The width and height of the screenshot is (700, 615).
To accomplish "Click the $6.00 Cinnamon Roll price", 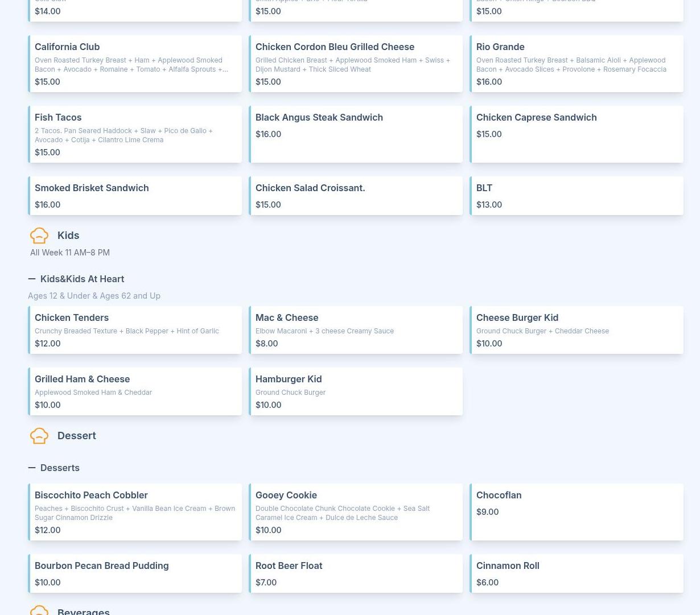I will (x=487, y=583).
